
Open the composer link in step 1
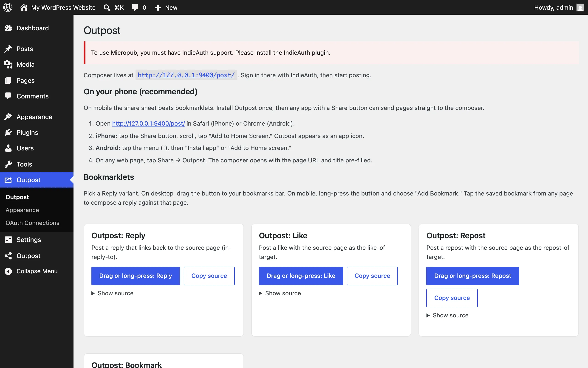point(148,124)
